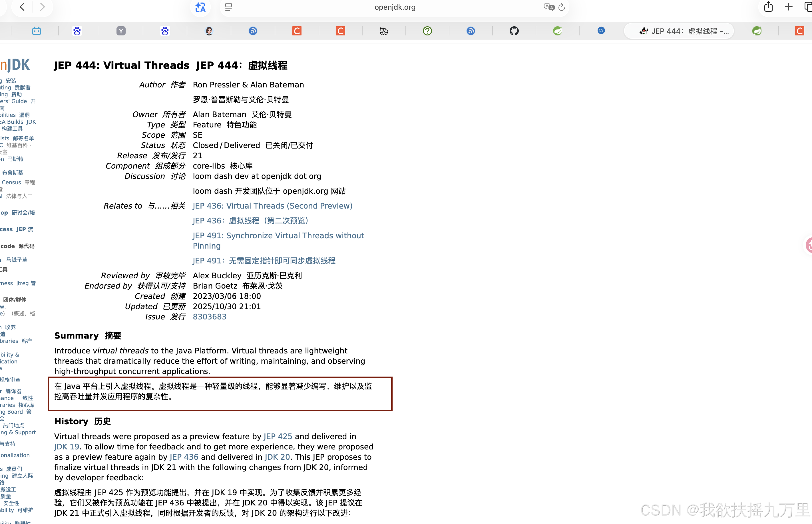The height and width of the screenshot is (524, 812).
Task: Follow the JEP 425 link in History
Action: click(x=278, y=436)
